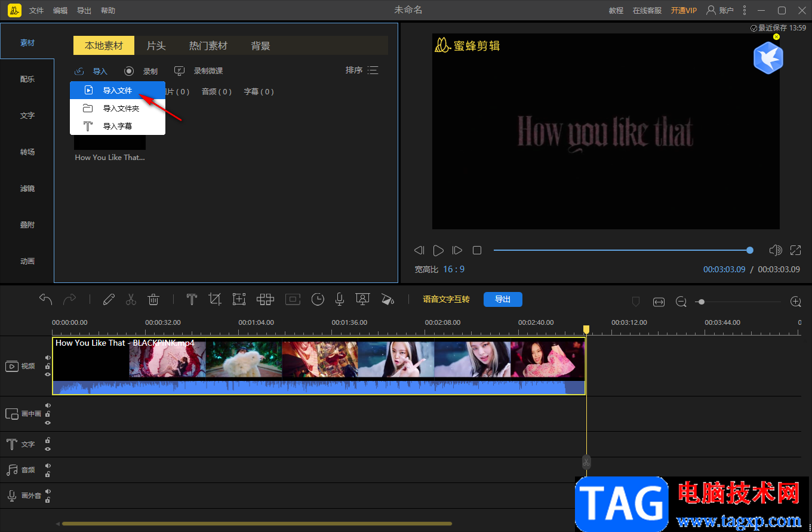Click the 语音文字互转 link

coord(446,299)
